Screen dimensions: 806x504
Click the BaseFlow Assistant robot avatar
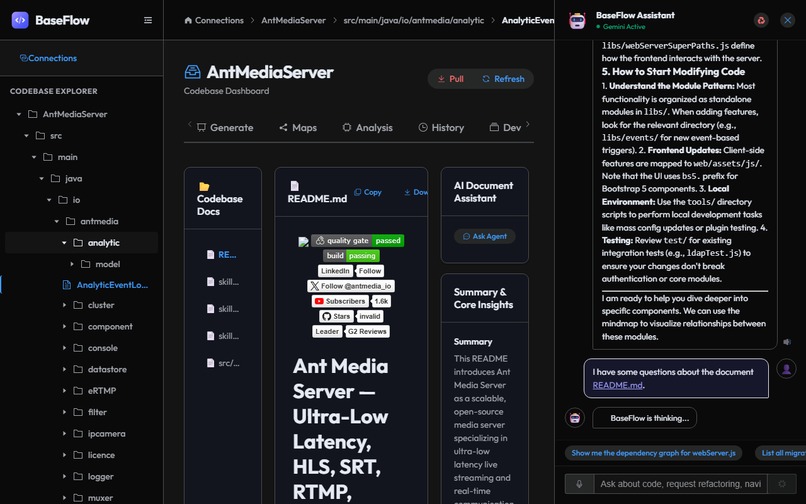pyautogui.click(x=577, y=21)
